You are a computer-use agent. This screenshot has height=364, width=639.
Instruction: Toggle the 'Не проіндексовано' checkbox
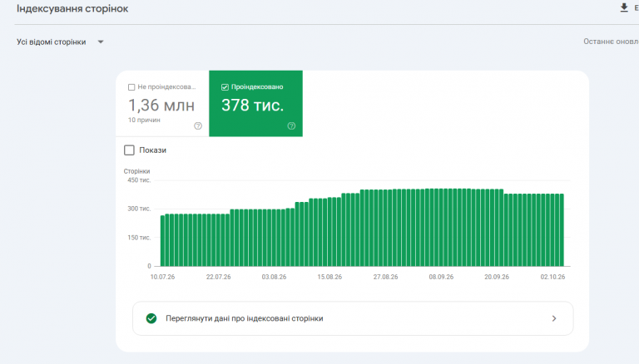(131, 87)
